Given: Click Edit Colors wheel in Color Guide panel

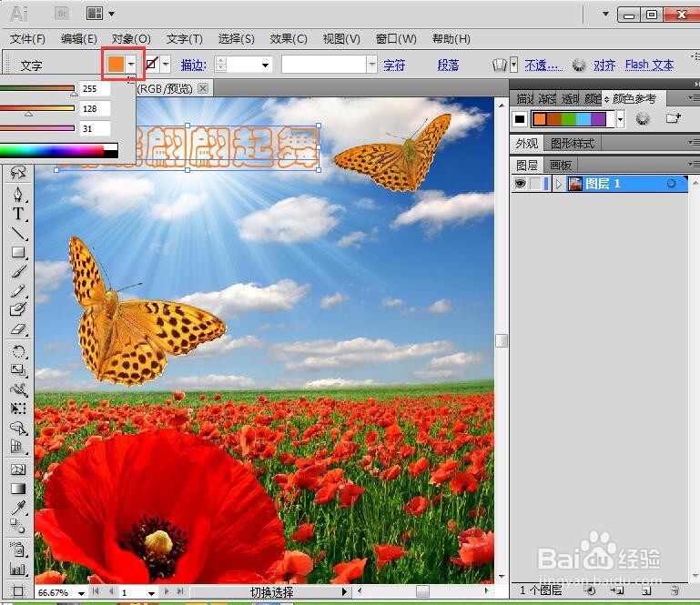Looking at the screenshot, I should pos(642,118).
